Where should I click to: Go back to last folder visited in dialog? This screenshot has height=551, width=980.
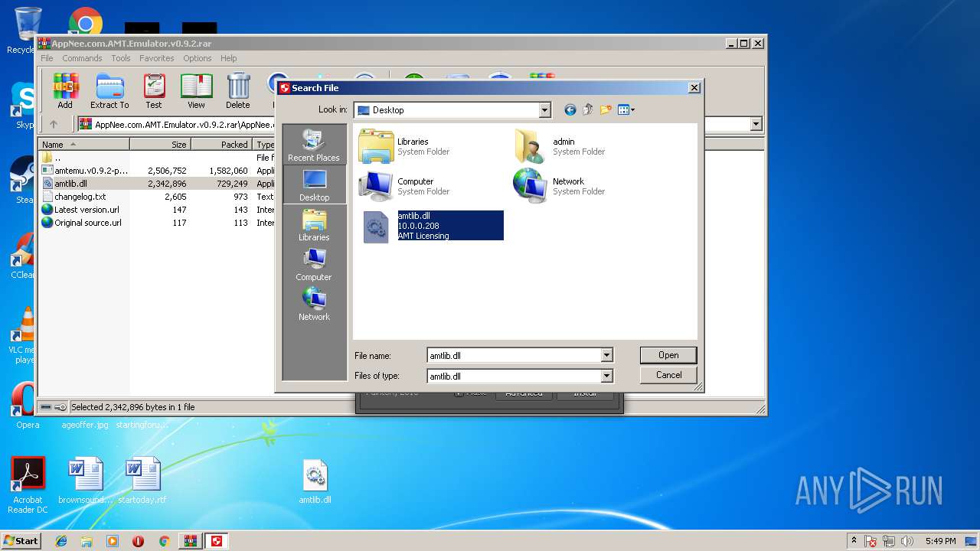(570, 110)
